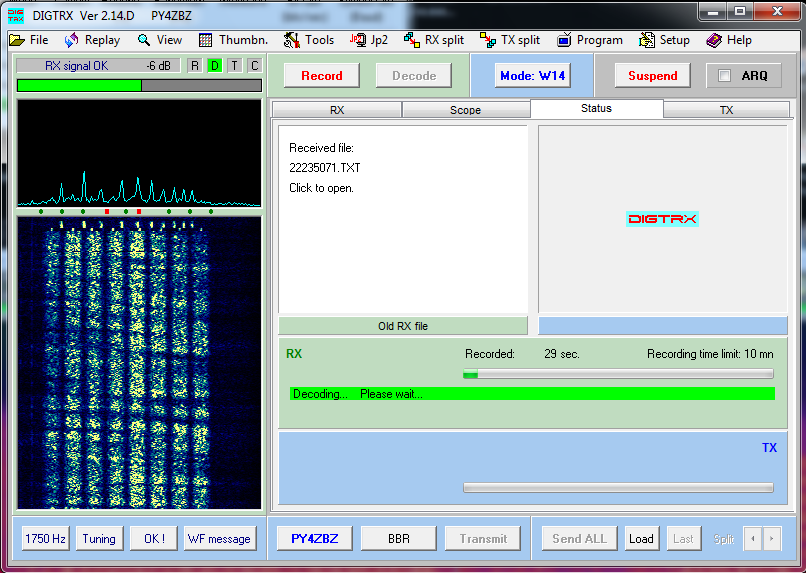The width and height of the screenshot is (806, 573).
Task: Toggle the T indicator button
Action: pos(234,66)
